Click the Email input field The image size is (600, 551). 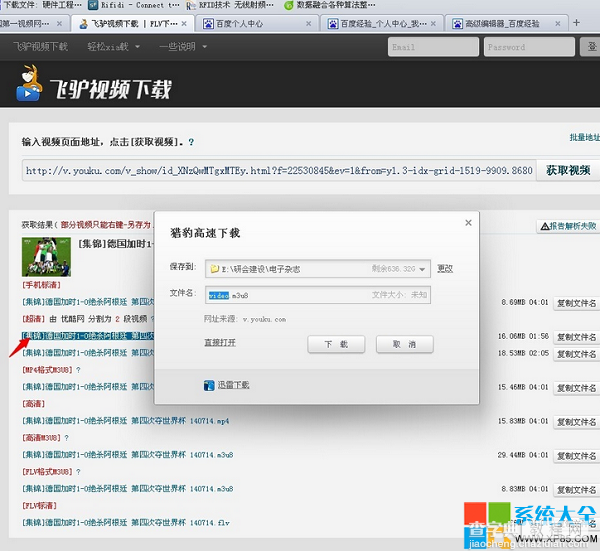(433, 47)
